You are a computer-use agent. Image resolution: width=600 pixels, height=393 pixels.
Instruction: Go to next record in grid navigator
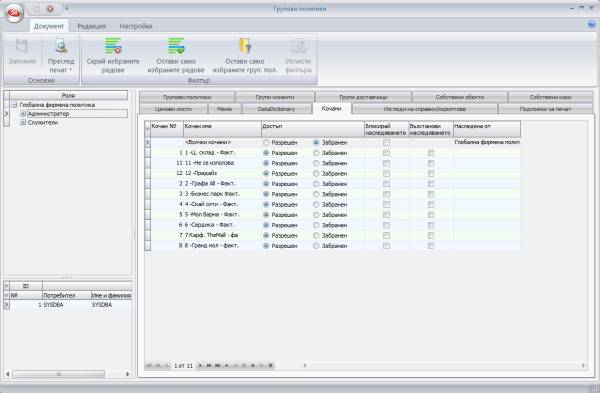pos(200,366)
